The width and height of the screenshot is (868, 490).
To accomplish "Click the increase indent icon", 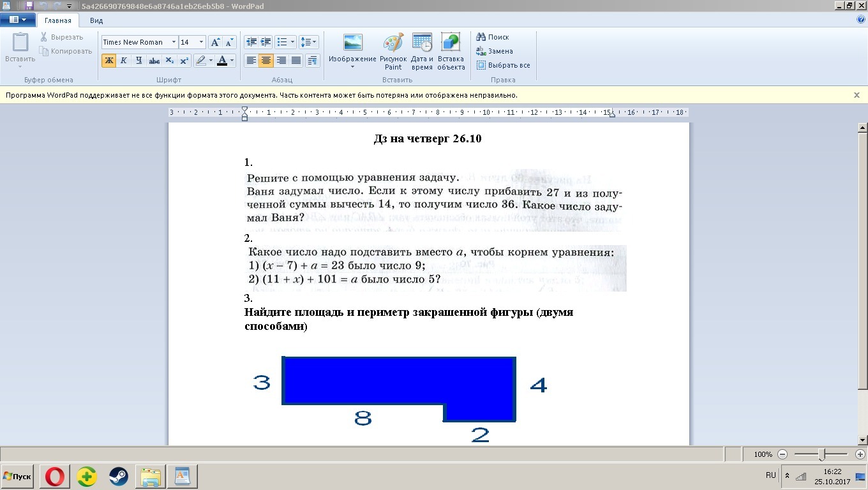I will tap(266, 42).
